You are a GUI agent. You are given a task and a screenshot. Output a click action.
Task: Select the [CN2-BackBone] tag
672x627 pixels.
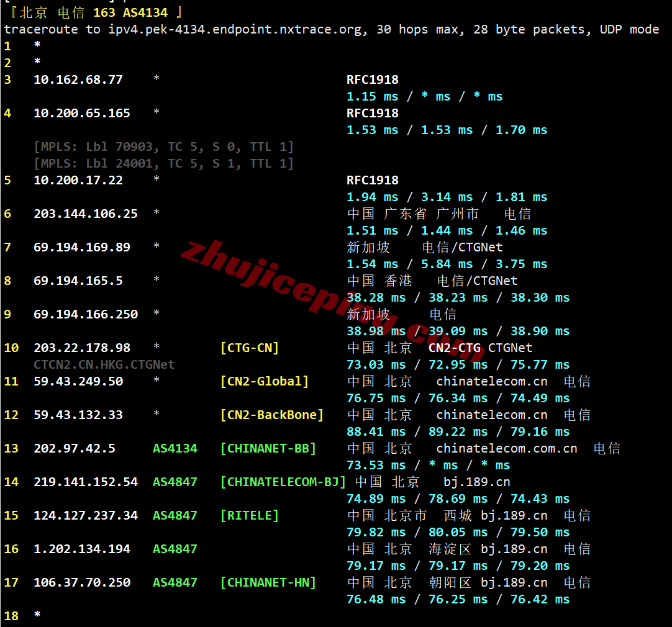[x=271, y=415]
